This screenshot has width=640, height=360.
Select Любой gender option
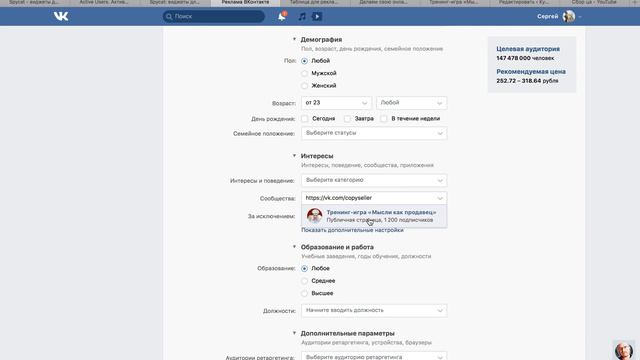click(x=304, y=61)
